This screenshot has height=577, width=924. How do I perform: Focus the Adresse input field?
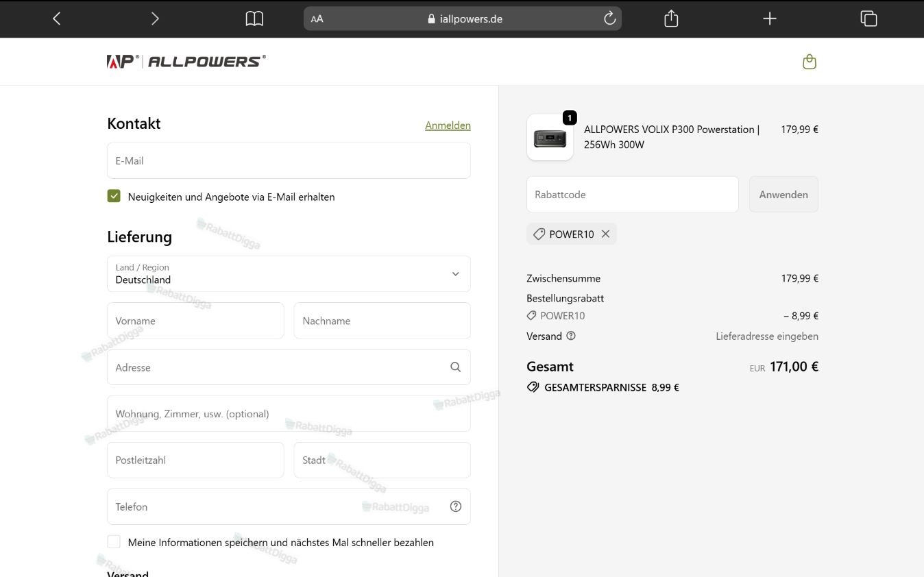(x=289, y=367)
